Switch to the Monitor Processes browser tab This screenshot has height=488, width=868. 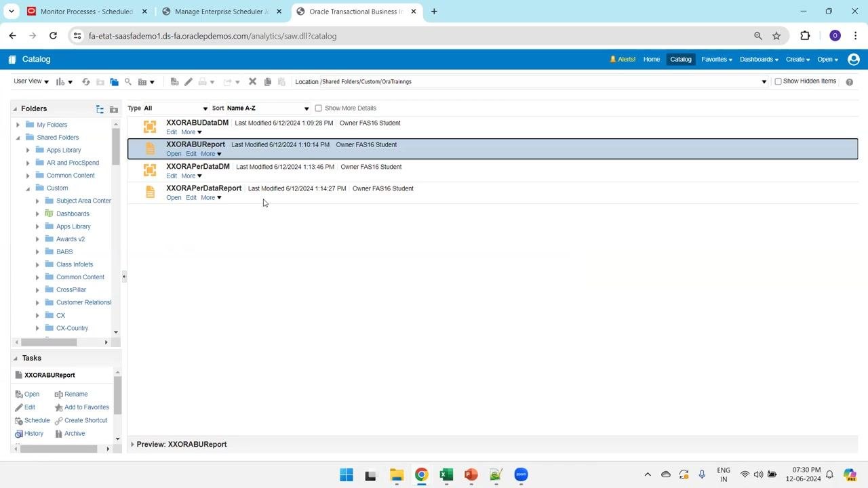[87, 12]
